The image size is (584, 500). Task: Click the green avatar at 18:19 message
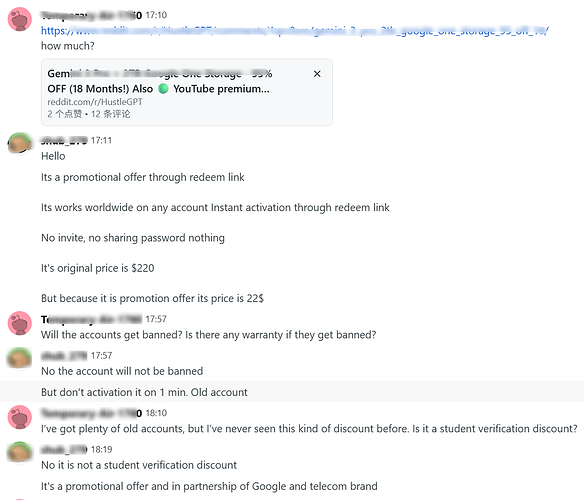[x=20, y=452]
